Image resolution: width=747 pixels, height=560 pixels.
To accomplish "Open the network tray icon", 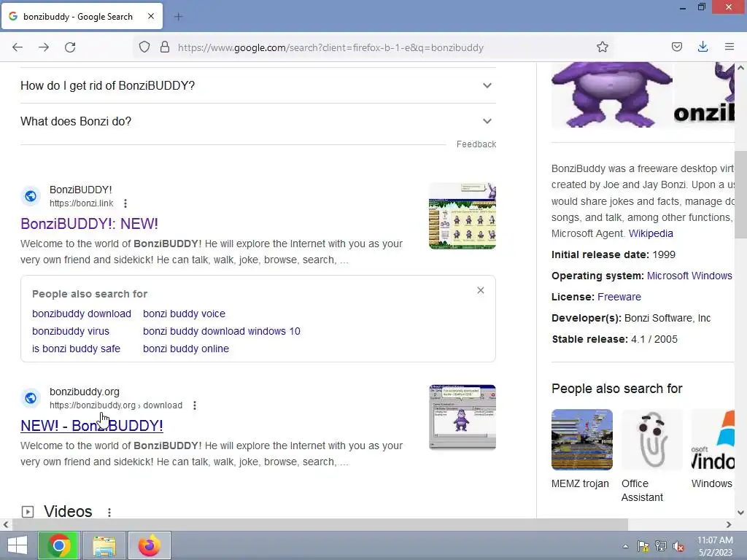I will (660, 546).
